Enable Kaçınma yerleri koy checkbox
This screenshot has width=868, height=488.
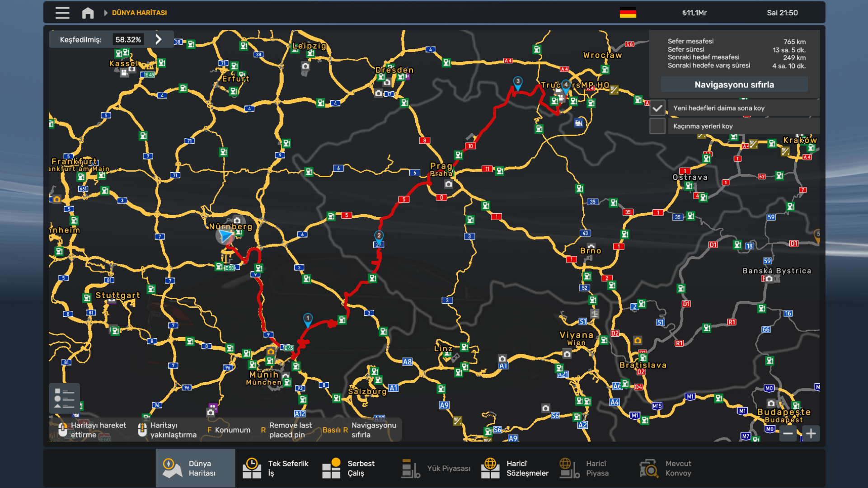(657, 126)
